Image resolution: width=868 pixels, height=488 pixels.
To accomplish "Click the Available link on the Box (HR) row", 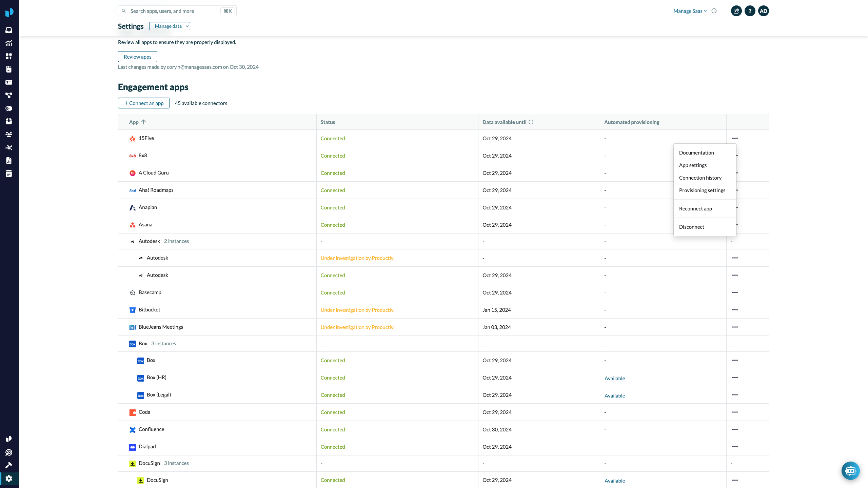I will tap(615, 378).
